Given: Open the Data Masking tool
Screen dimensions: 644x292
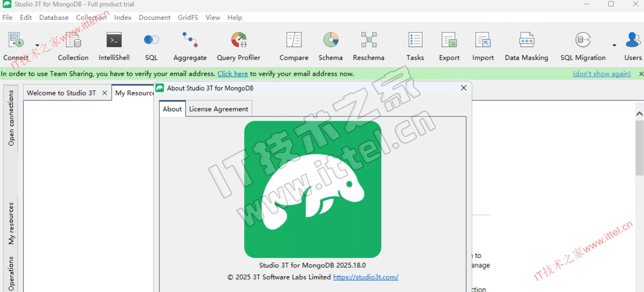Looking at the screenshot, I should pyautogui.click(x=526, y=41).
